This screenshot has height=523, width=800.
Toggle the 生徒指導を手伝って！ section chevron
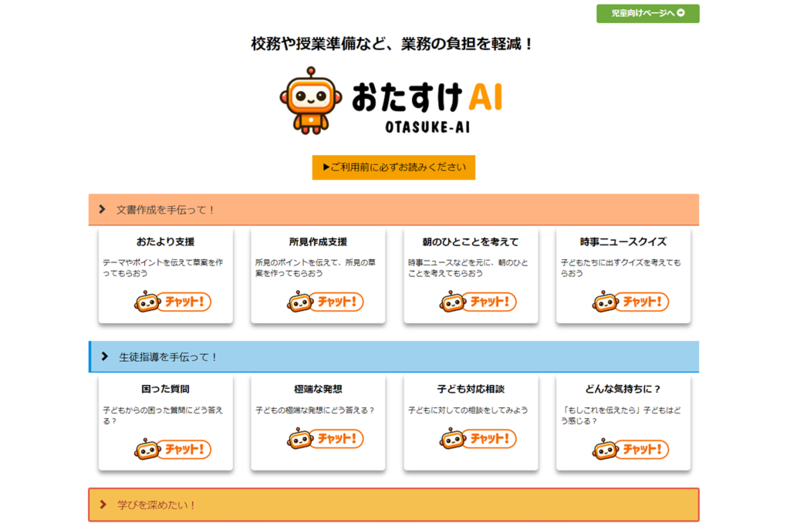pyautogui.click(x=104, y=357)
